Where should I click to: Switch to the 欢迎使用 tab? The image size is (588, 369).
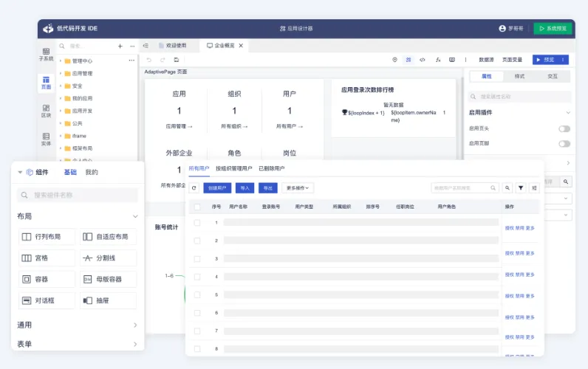(172, 46)
